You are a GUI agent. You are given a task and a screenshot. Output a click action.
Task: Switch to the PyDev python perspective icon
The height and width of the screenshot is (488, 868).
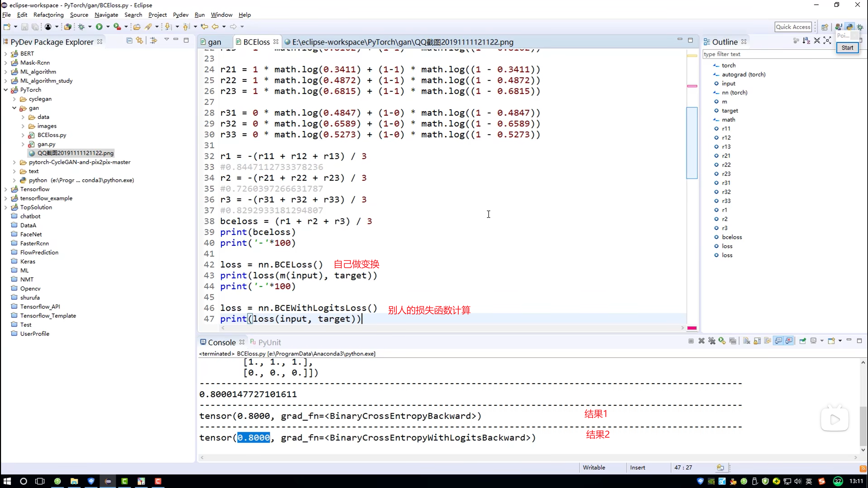(x=850, y=27)
